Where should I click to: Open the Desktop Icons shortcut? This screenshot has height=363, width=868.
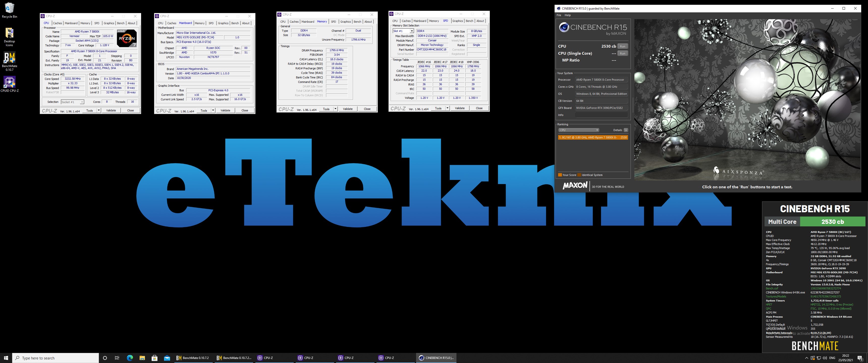click(x=9, y=37)
